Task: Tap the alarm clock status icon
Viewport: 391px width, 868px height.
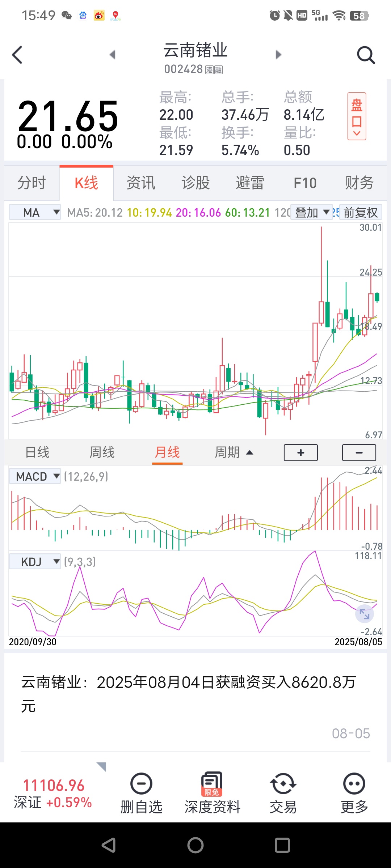Action: [x=274, y=15]
